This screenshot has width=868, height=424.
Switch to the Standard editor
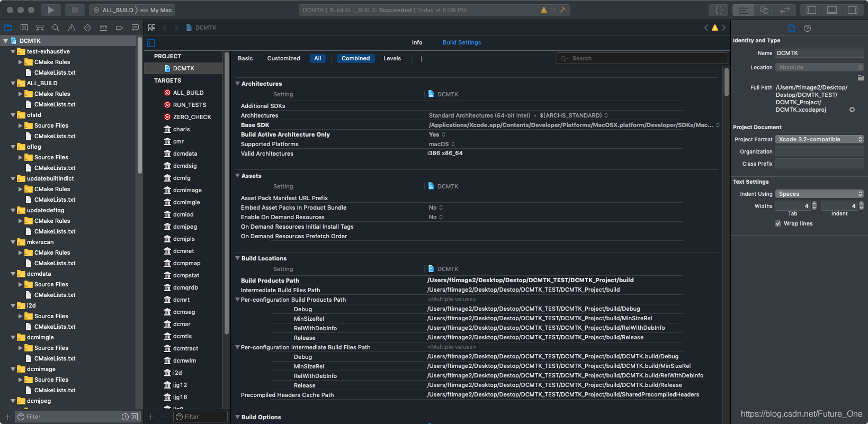click(x=744, y=10)
